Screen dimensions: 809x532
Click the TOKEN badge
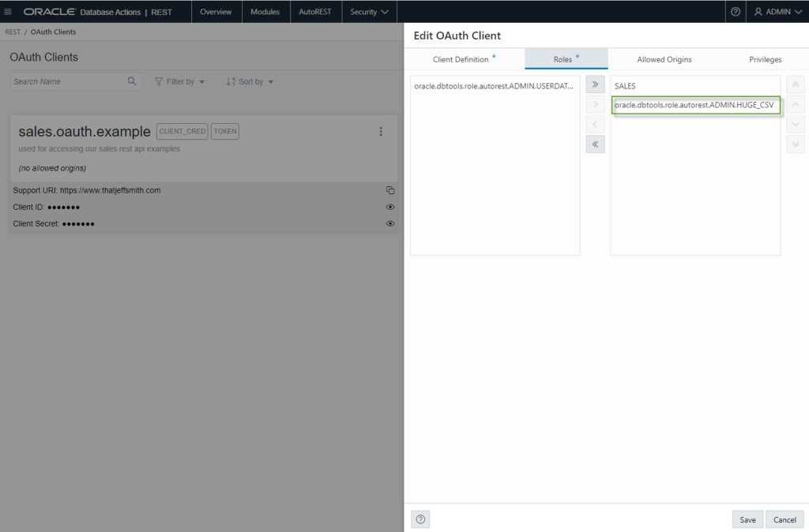(225, 132)
